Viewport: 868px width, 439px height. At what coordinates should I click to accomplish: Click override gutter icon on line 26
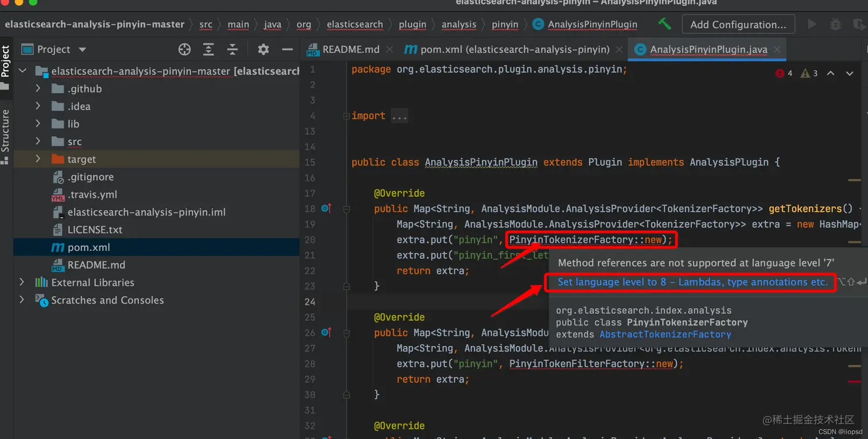[x=326, y=333]
